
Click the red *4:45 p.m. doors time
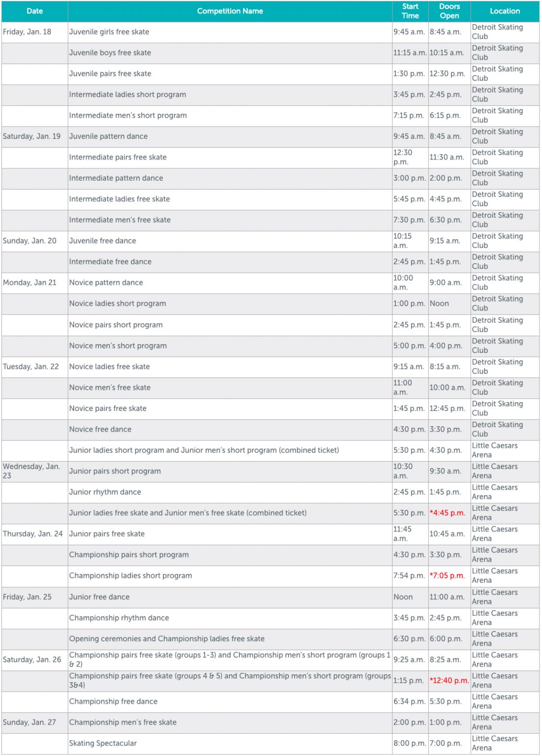pyautogui.click(x=447, y=513)
